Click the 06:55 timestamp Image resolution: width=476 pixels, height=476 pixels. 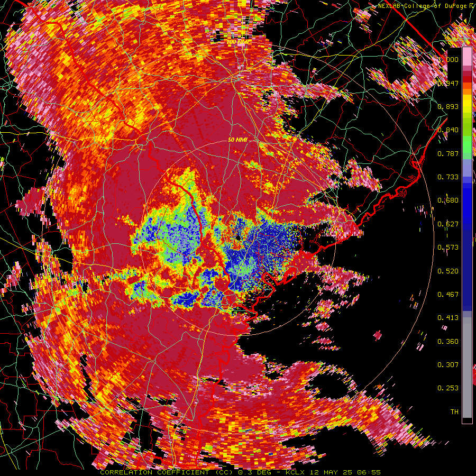click(x=369, y=472)
